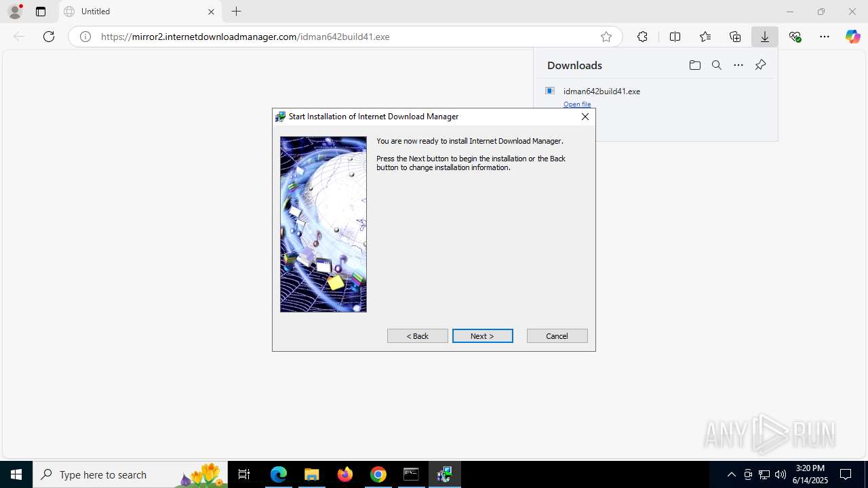Click Next to begin the installation
The height and width of the screenshot is (488, 868).
(x=482, y=336)
